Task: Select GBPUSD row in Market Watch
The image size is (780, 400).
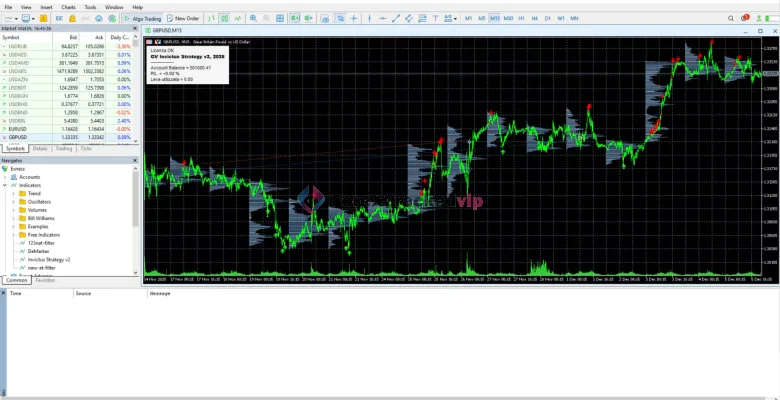Action: click(x=67, y=137)
